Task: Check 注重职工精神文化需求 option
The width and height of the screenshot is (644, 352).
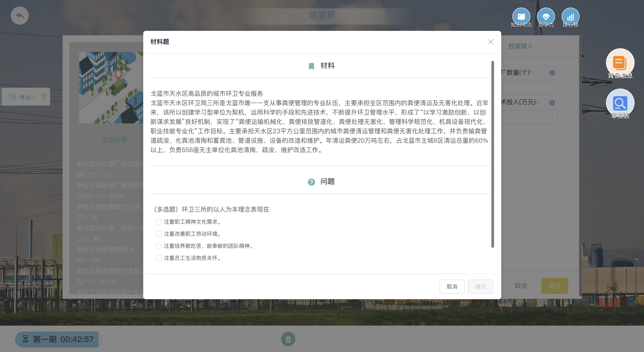Action: click(158, 222)
